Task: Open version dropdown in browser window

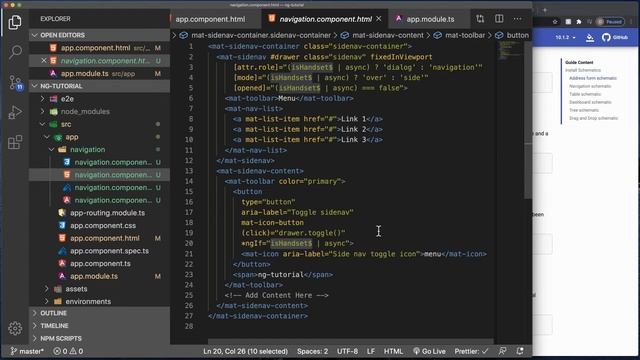Action: (565, 38)
